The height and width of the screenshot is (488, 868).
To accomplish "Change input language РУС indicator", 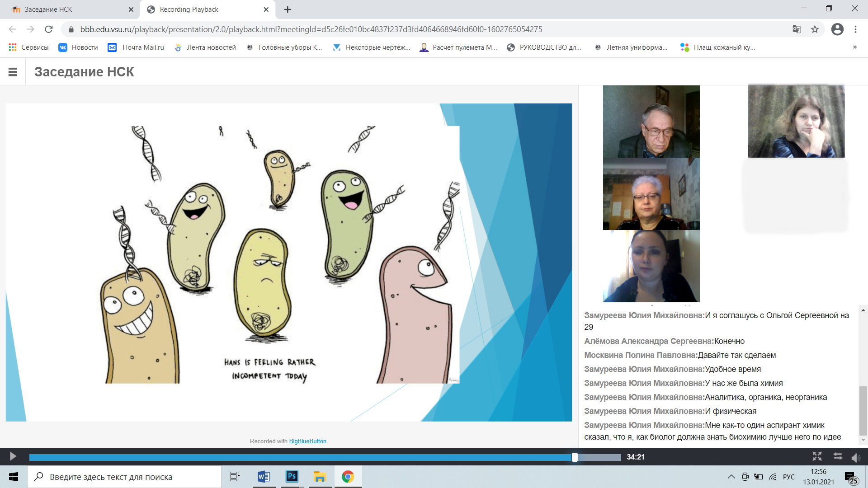I will pos(788,477).
